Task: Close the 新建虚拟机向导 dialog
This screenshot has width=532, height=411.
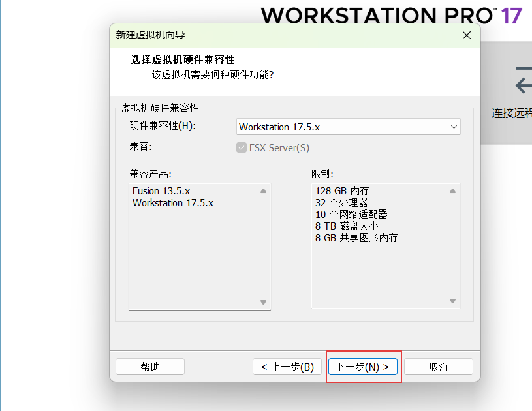Action: pyautogui.click(x=467, y=35)
